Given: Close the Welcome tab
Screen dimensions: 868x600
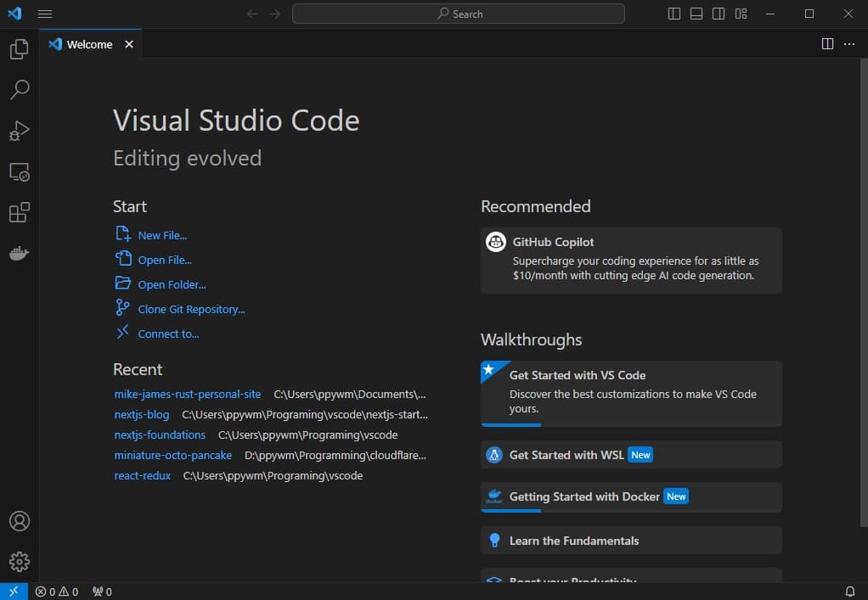Looking at the screenshot, I should click(129, 44).
